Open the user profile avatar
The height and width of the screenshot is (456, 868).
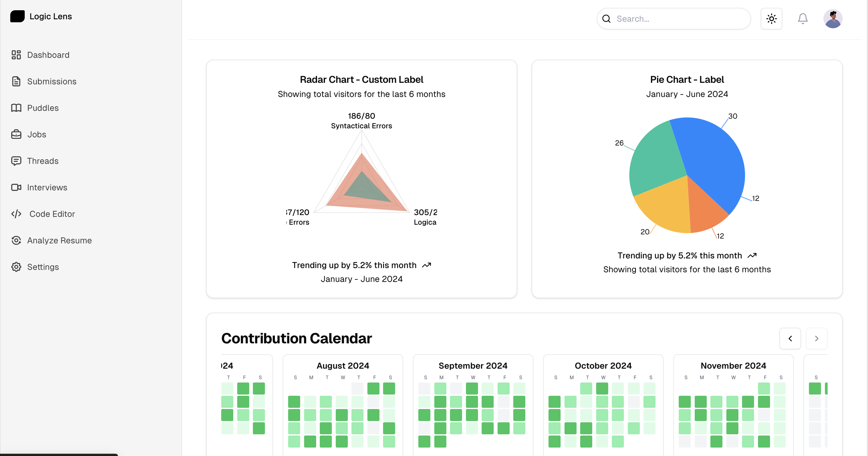[833, 19]
